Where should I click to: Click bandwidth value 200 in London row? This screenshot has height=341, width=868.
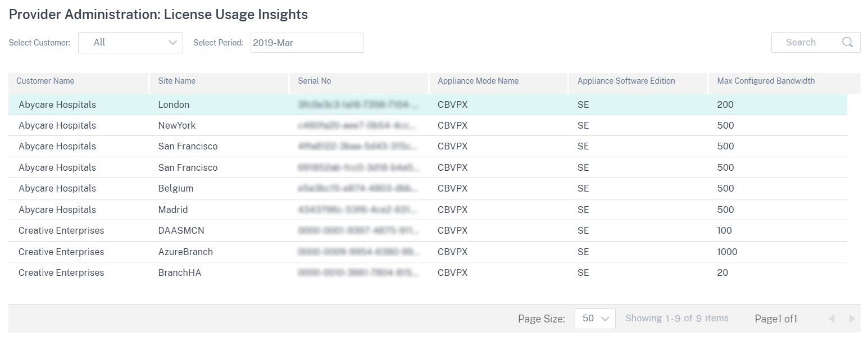[x=725, y=104]
